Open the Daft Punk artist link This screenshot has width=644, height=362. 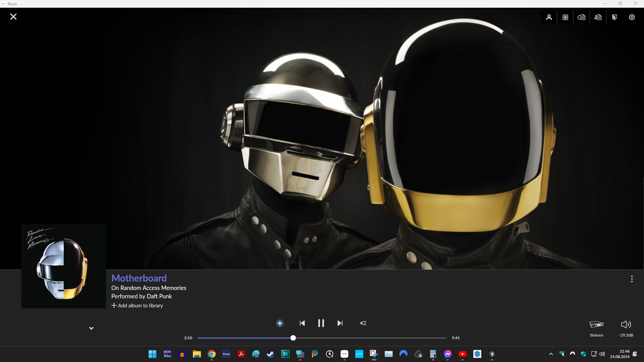click(159, 296)
